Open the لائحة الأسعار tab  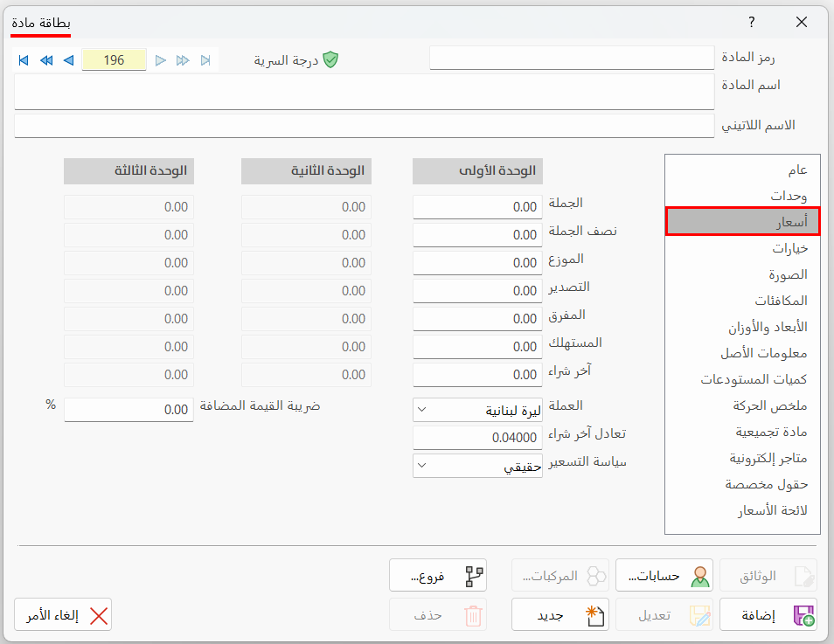click(x=742, y=510)
